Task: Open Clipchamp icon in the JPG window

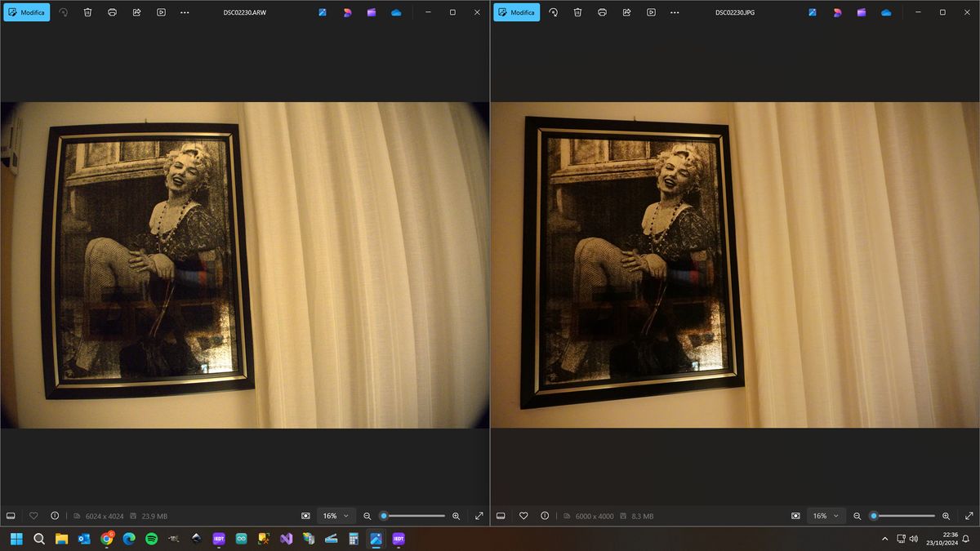Action: pos(862,12)
